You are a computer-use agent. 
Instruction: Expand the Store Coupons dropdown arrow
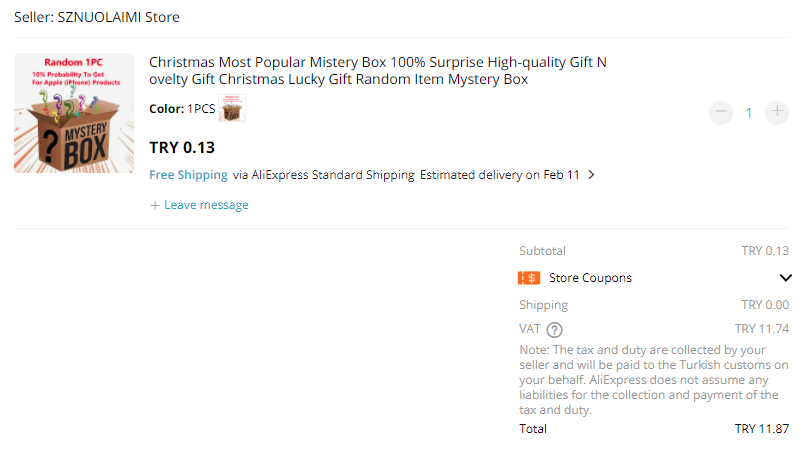(785, 278)
